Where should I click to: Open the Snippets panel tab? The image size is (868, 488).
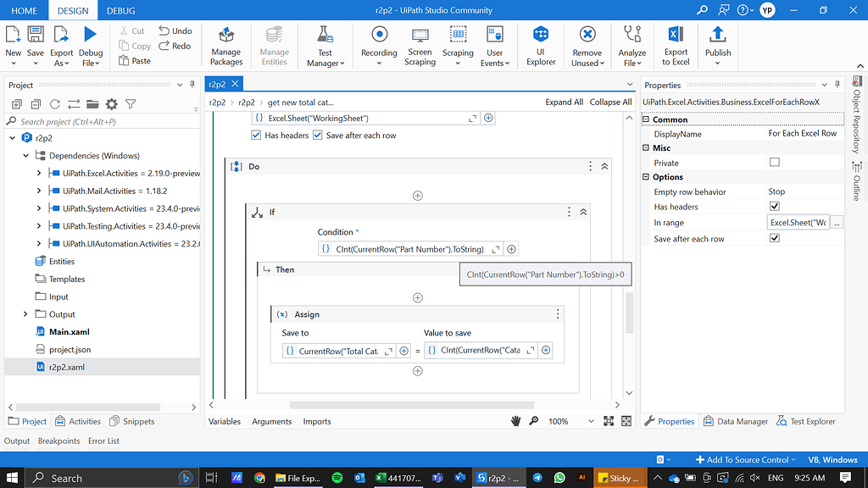tap(132, 422)
